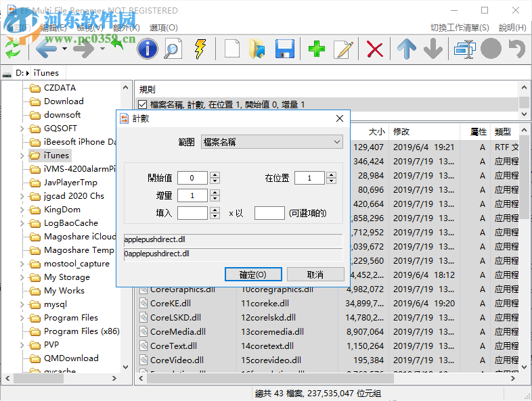The image size is (532, 401).
Task: Edit rule with the pencil icon
Action: [343, 49]
